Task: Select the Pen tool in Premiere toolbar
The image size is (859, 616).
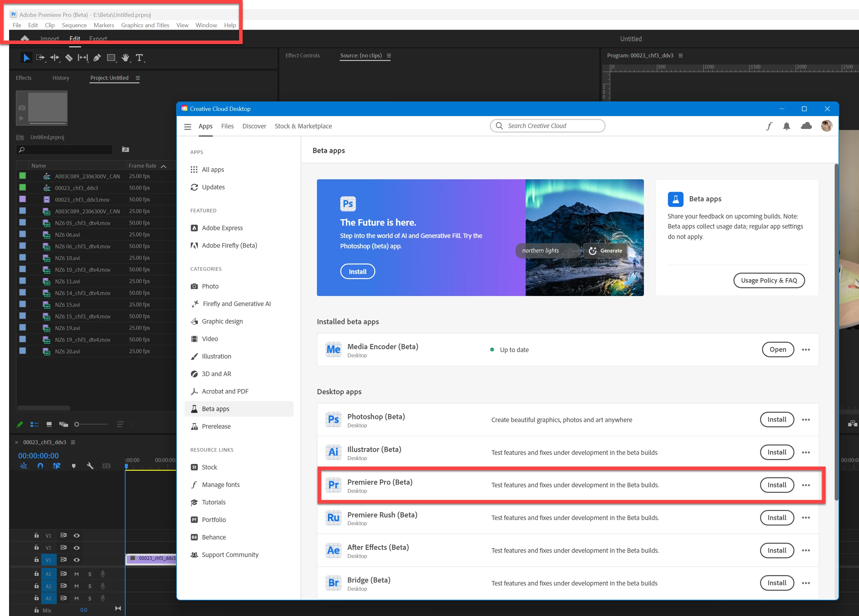Action: tap(97, 58)
